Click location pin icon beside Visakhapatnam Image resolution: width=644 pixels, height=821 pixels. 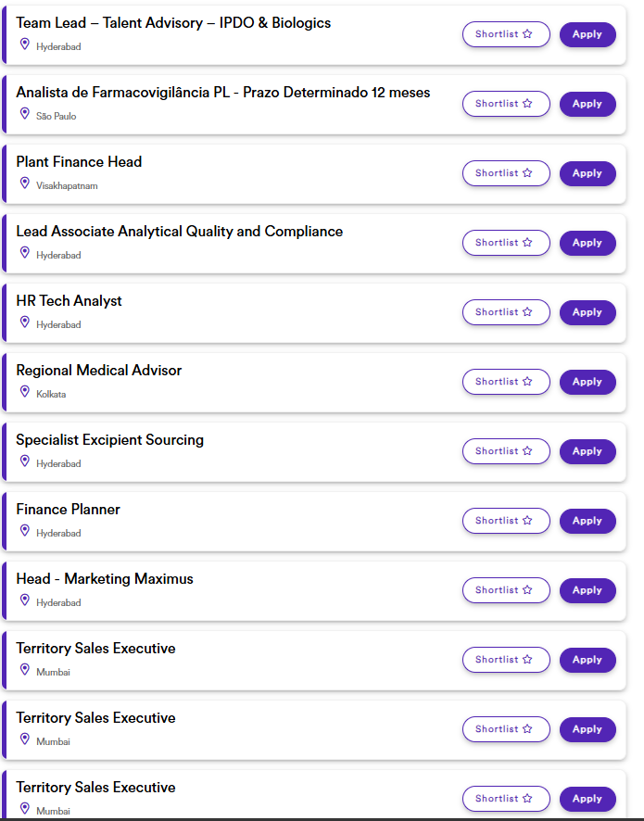25,183
